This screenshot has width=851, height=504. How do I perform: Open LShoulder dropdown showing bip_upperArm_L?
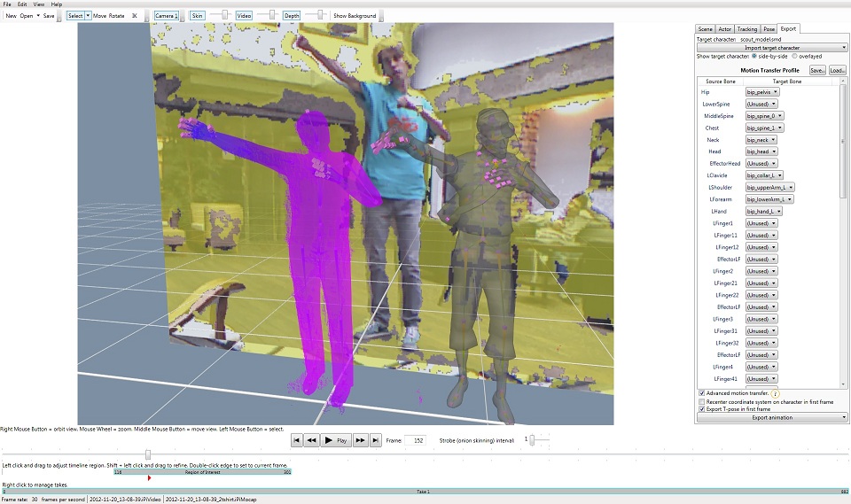point(769,187)
